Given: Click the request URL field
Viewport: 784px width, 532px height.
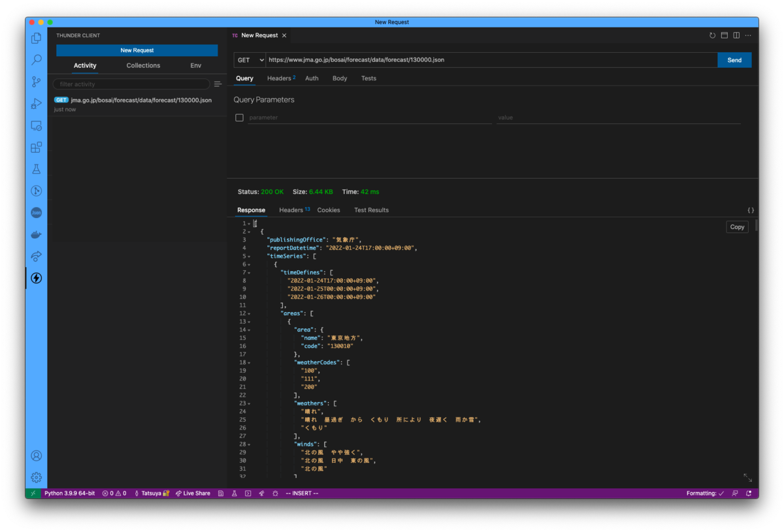Looking at the screenshot, I should (x=491, y=60).
